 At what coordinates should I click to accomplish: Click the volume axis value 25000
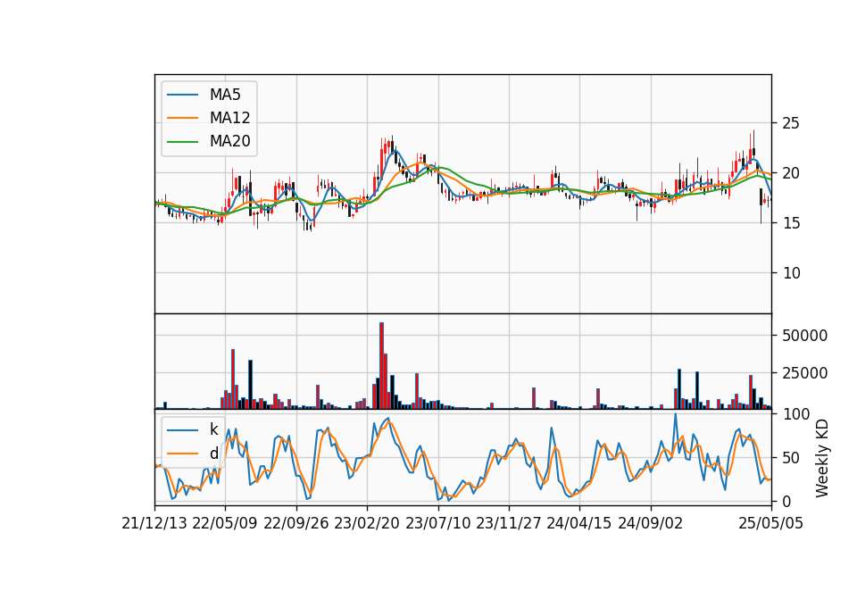coord(804,373)
